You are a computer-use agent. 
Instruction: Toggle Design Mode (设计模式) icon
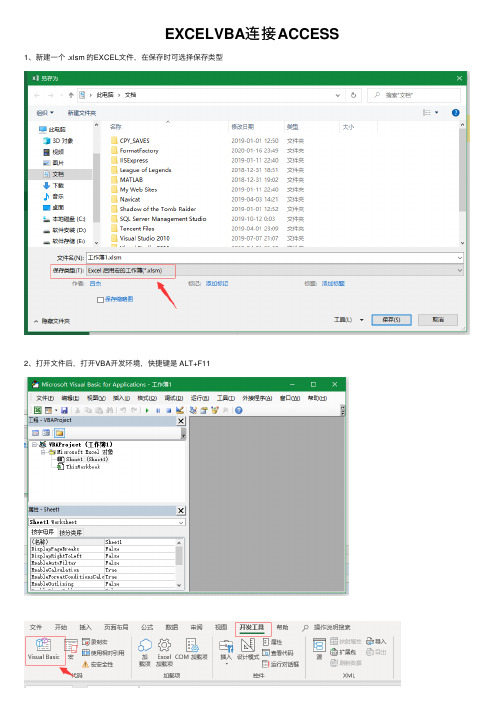pyautogui.click(x=247, y=645)
